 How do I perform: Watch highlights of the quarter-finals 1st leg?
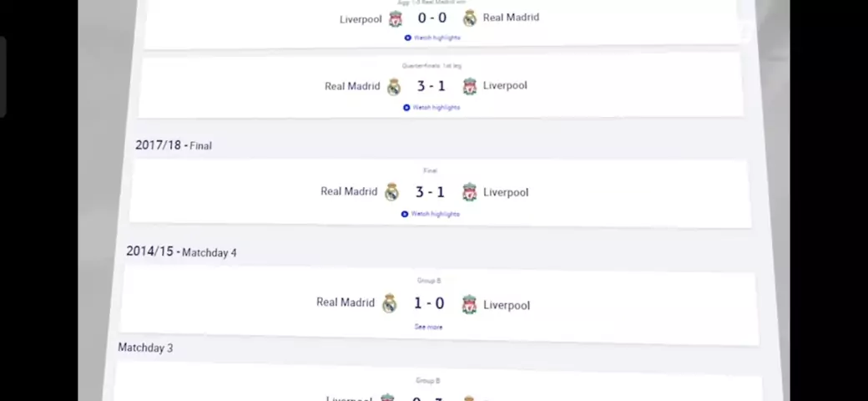[431, 107]
